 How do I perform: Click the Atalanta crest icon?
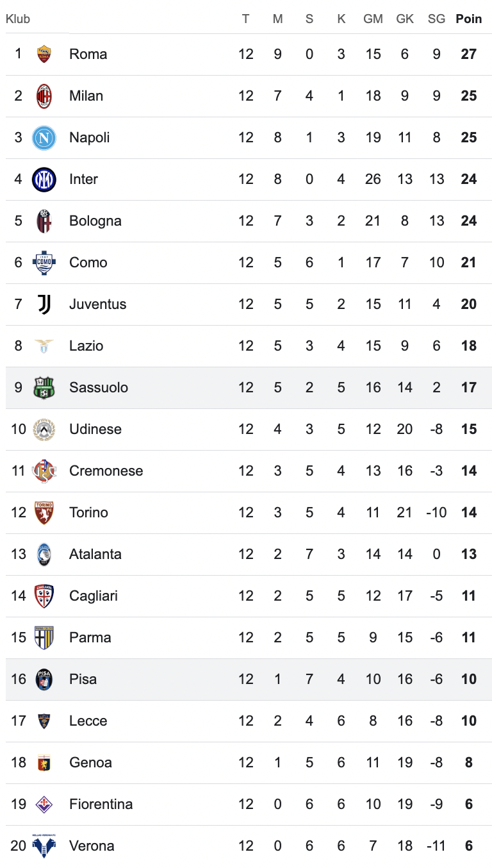tap(44, 554)
